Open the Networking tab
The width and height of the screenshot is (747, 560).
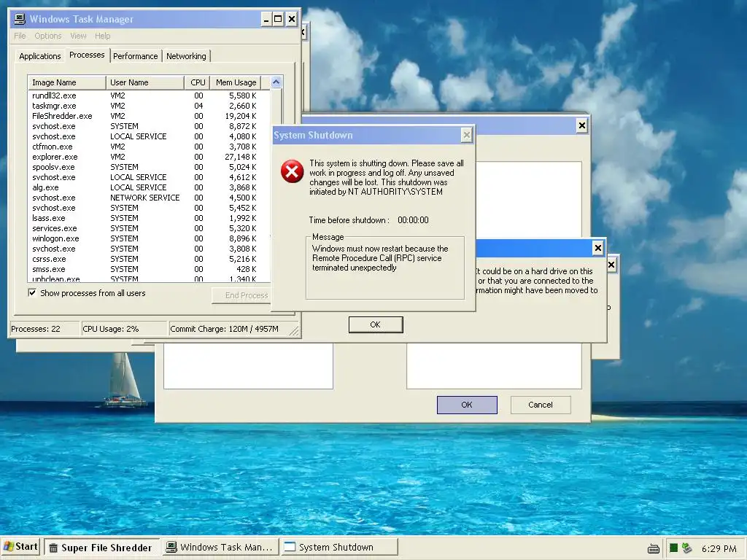tap(186, 56)
